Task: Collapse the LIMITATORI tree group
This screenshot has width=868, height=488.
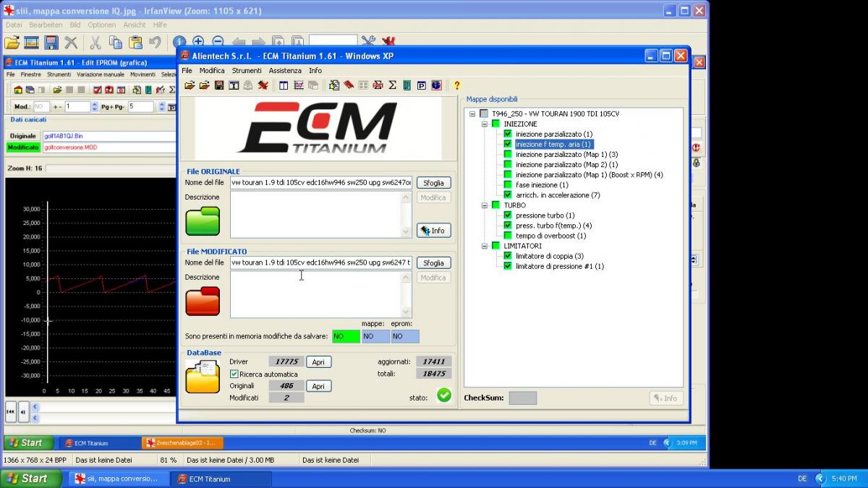Action: pos(485,245)
